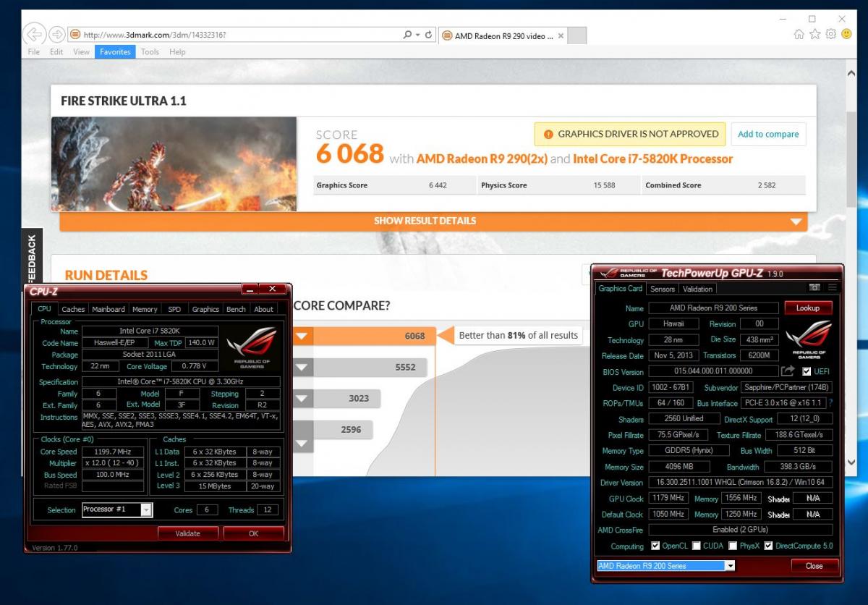The height and width of the screenshot is (605, 868).
Task: Click the browser Forward arrow
Action: [x=57, y=34]
